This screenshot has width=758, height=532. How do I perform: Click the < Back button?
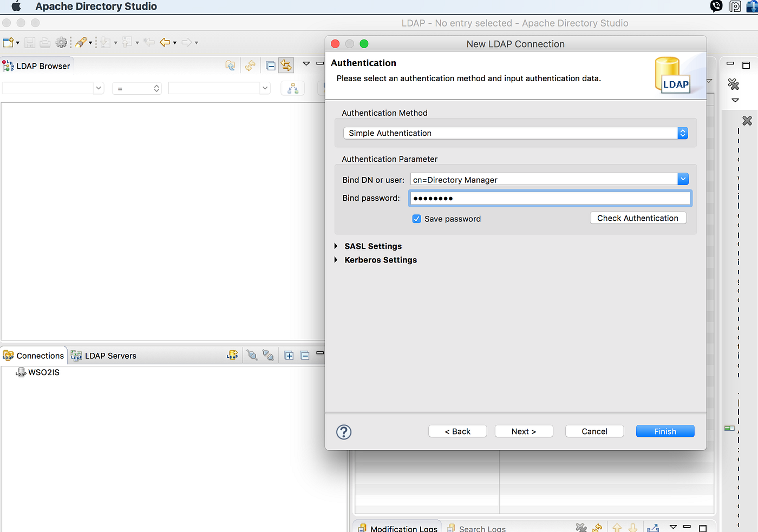click(458, 431)
